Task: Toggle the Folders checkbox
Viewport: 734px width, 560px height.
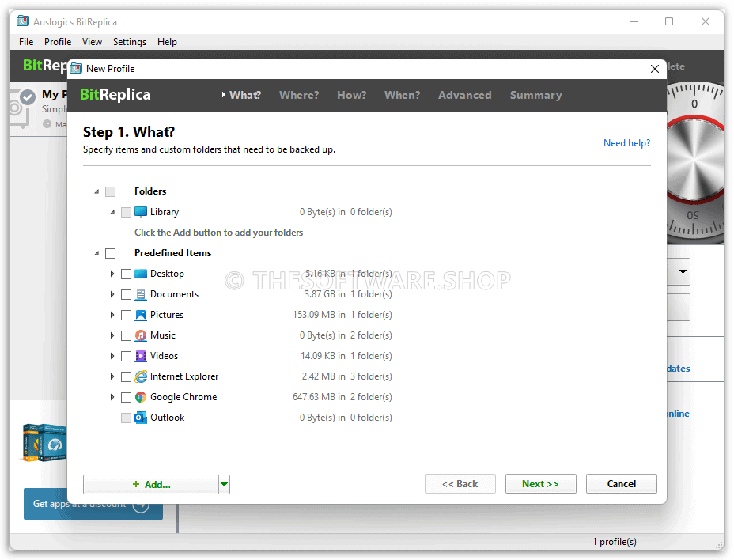Action: [x=111, y=191]
